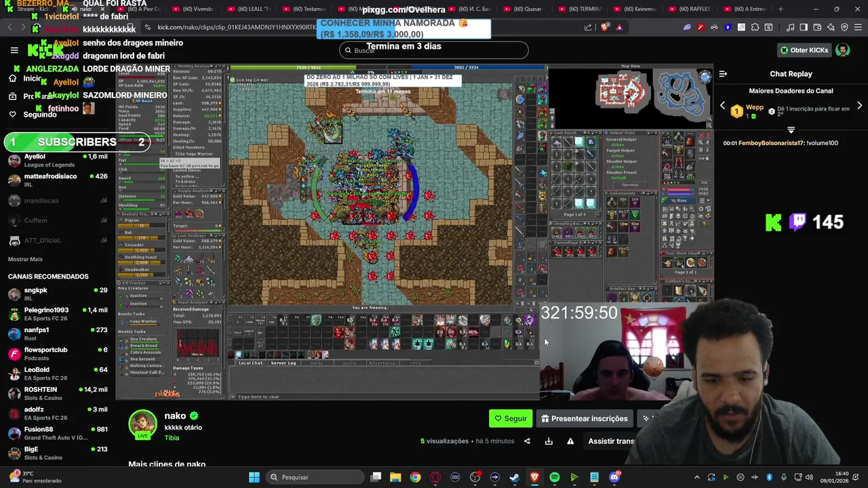Open Steam from taskbar

click(515, 477)
